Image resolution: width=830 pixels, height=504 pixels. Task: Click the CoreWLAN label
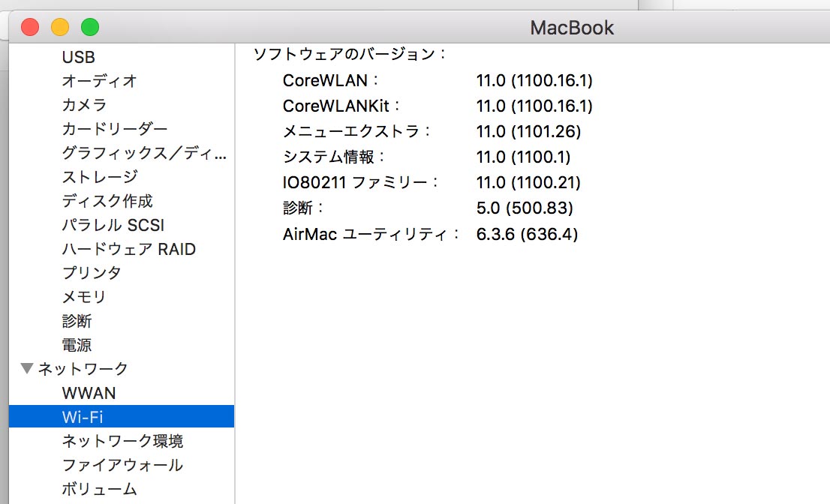[331, 80]
